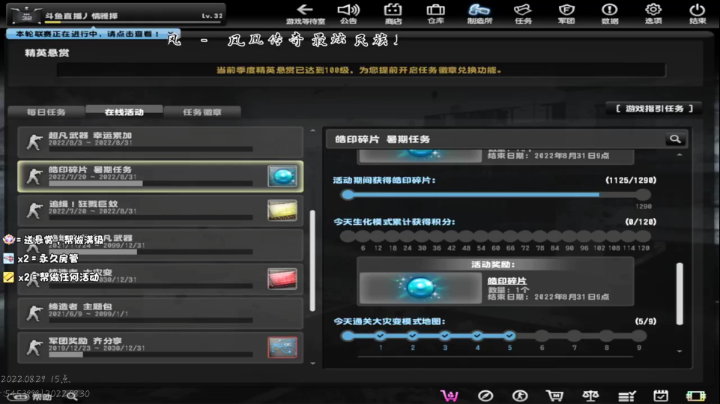Collapse the league banner with its arrow
Image resolution: width=720 pixels, height=404 pixels.
point(171,34)
